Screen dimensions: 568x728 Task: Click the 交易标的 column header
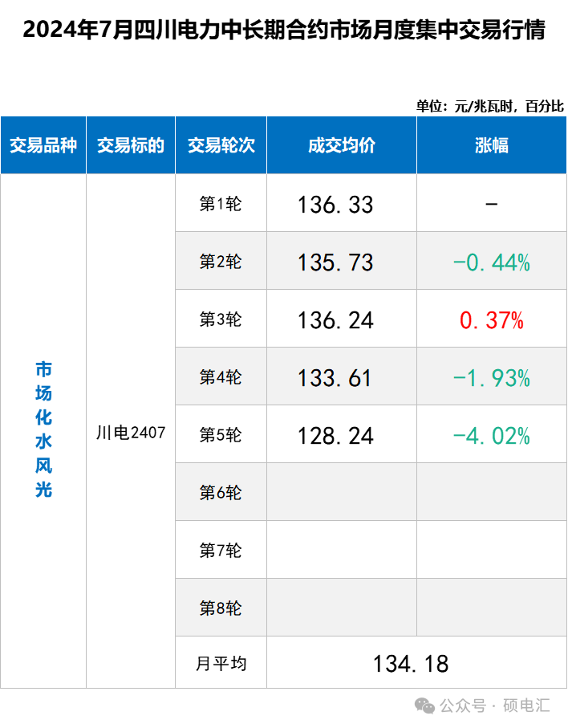click(131, 145)
